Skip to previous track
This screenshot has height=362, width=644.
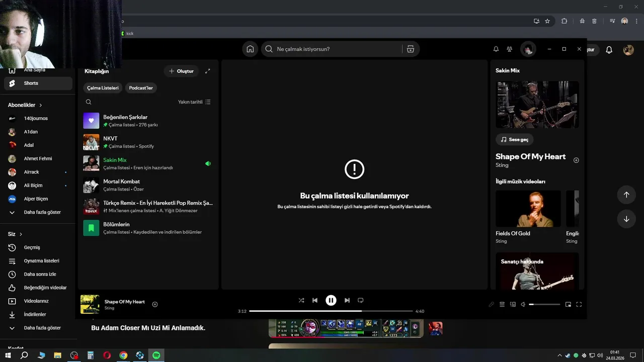coord(315,300)
